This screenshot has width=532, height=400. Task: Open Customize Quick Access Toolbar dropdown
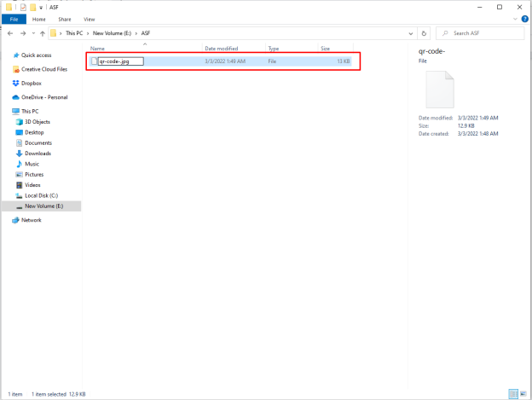pyautogui.click(x=41, y=8)
